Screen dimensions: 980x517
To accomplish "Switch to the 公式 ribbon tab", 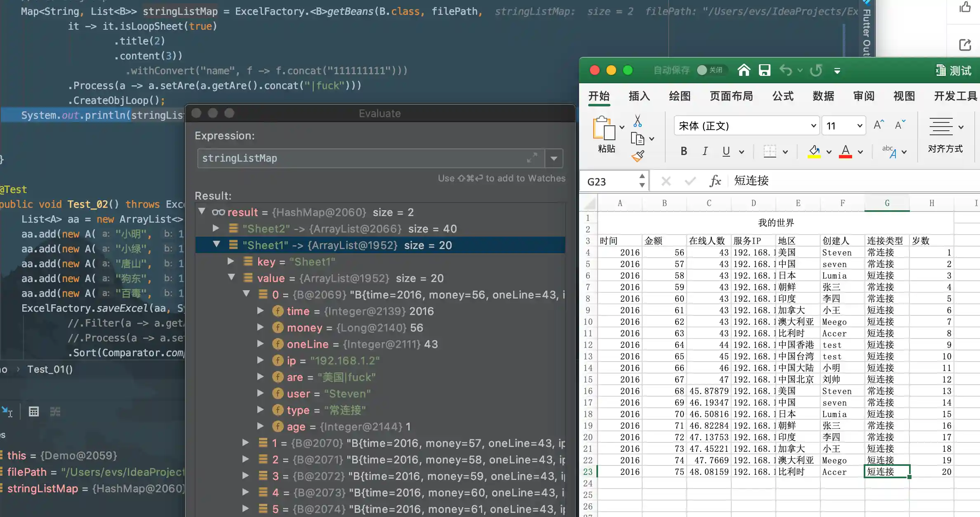I will pos(782,96).
